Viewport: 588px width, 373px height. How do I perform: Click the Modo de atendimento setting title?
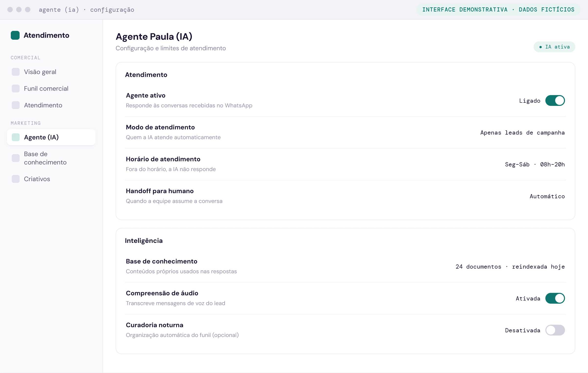pos(160,127)
